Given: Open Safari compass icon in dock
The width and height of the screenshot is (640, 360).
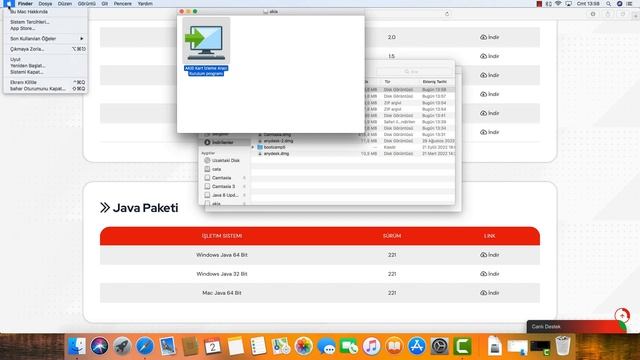Looking at the screenshot, I should coord(144,347).
